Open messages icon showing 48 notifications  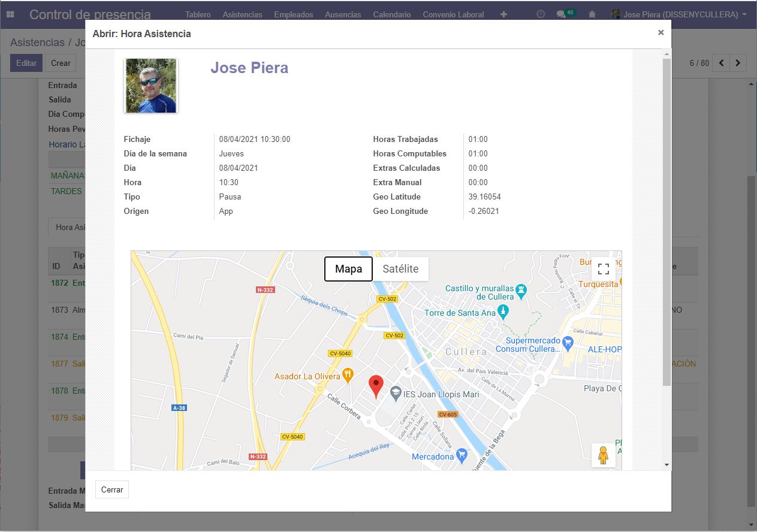tap(562, 14)
